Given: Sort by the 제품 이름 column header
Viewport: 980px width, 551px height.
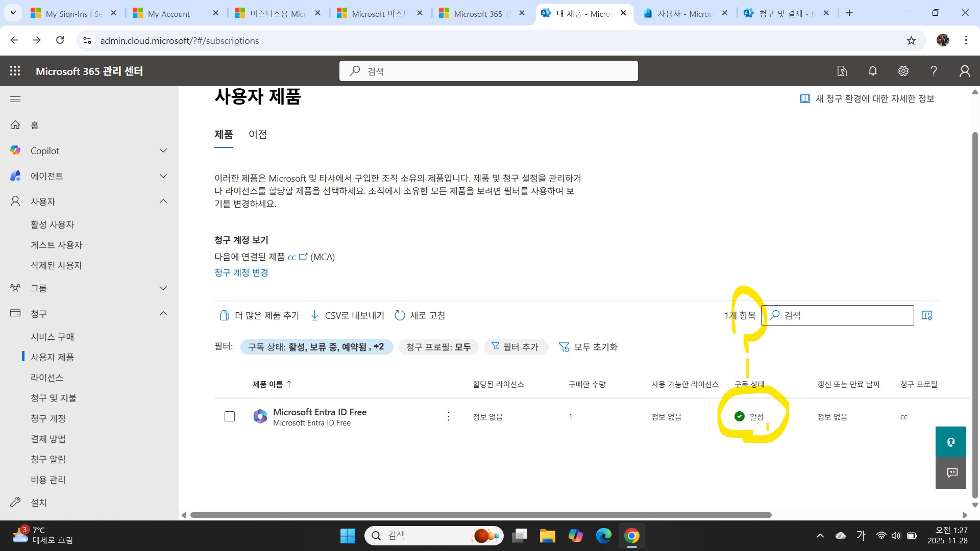Looking at the screenshot, I should 272,384.
